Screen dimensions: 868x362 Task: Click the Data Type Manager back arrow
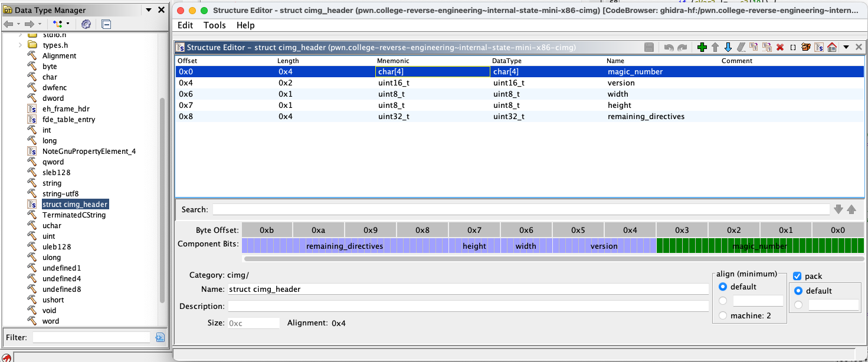[x=8, y=24]
